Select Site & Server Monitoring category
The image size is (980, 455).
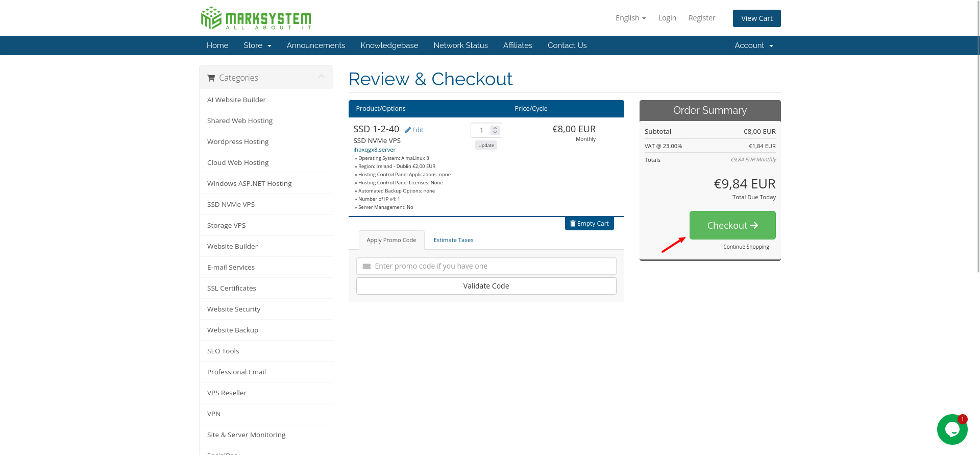266,435
